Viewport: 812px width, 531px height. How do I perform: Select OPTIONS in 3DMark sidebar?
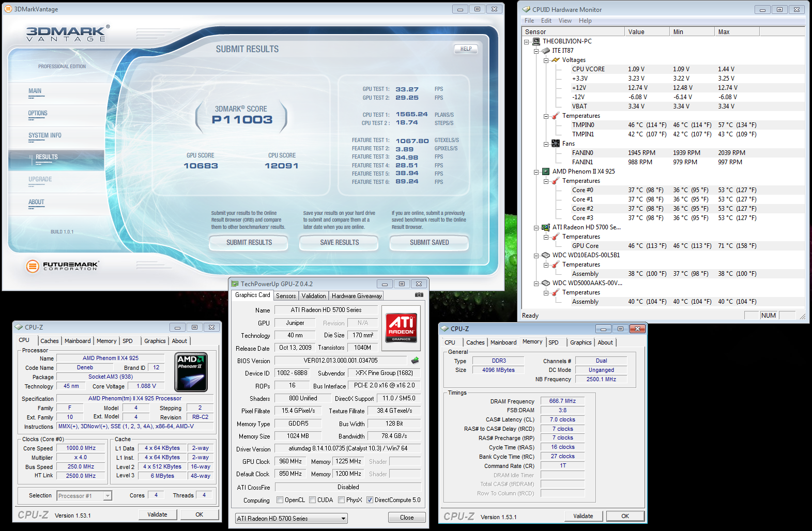[x=37, y=113]
